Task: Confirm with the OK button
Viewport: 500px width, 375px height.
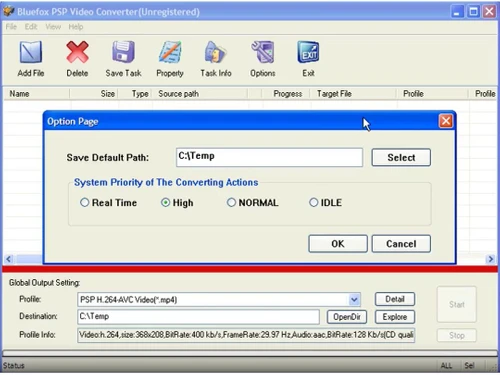Action: point(338,244)
